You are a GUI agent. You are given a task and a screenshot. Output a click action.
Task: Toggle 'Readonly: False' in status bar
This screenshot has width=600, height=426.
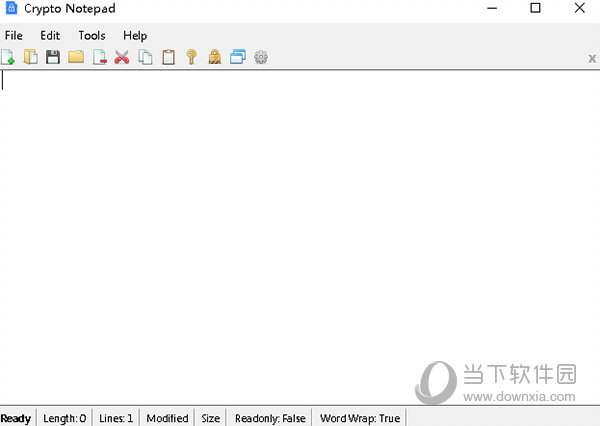(x=270, y=418)
